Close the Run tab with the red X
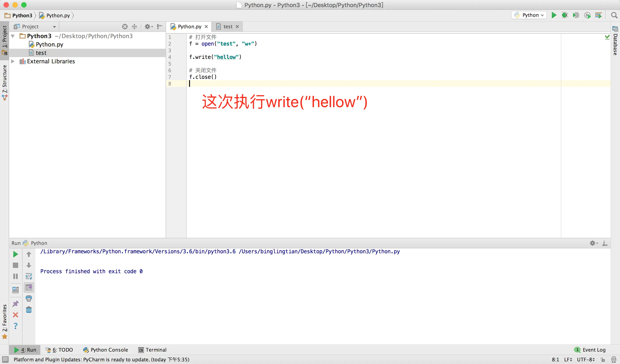 click(x=15, y=315)
